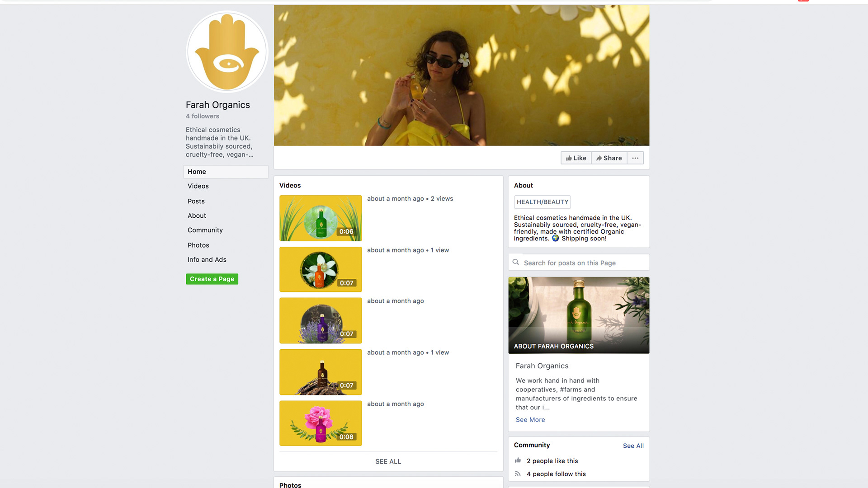
Task: Click See All in Community panel
Action: coord(633,446)
